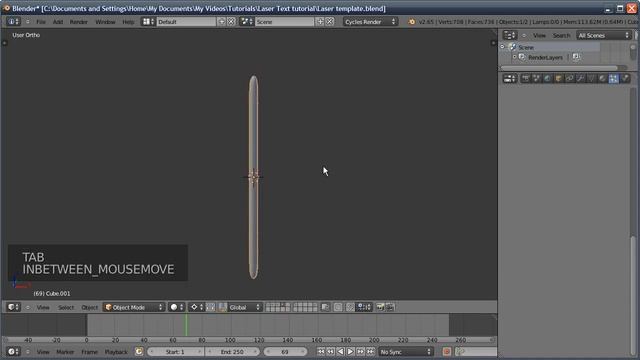Switch to Render properties tab
The height and width of the screenshot is (360, 640).
pyautogui.click(x=526, y=79)
